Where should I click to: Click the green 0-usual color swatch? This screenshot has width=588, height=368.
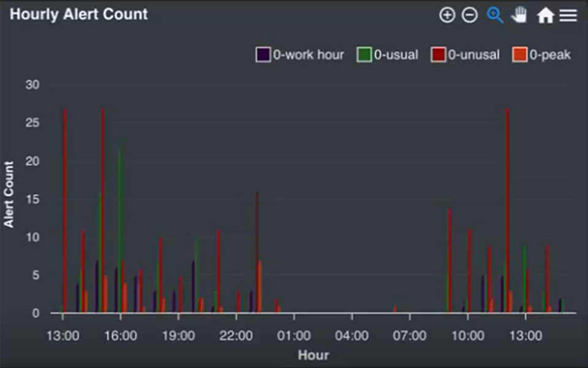(x=364, y=55)
